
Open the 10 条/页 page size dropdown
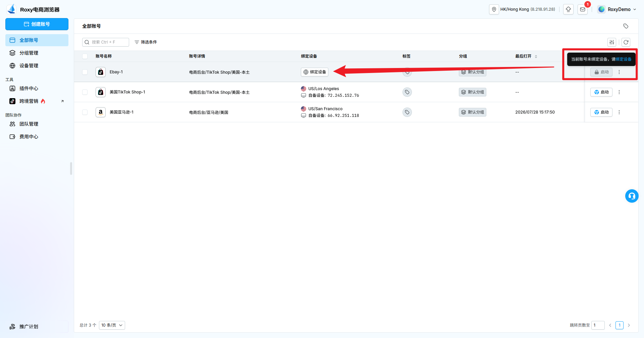(x=112, y=325)
